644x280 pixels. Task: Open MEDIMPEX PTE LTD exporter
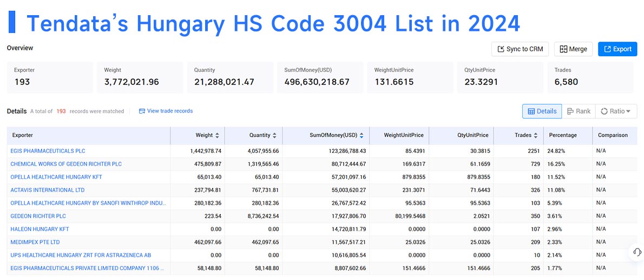tap(35, 242)
